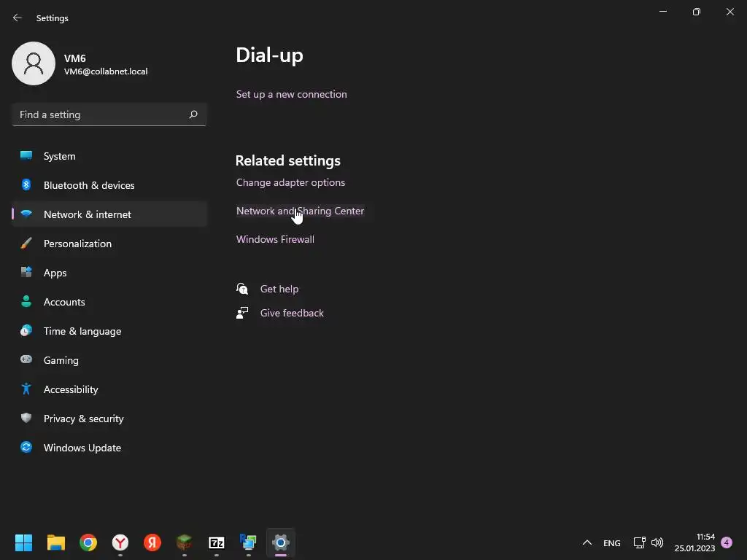Viewport: 747px width, 560px height.
Task: Open Yandex Browser from the taskbar
Action: click(x=120, y=542)
